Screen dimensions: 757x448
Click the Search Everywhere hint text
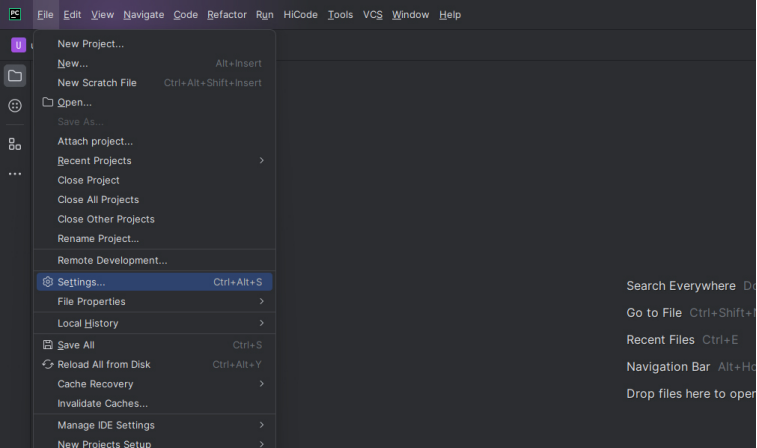point(680,286)
